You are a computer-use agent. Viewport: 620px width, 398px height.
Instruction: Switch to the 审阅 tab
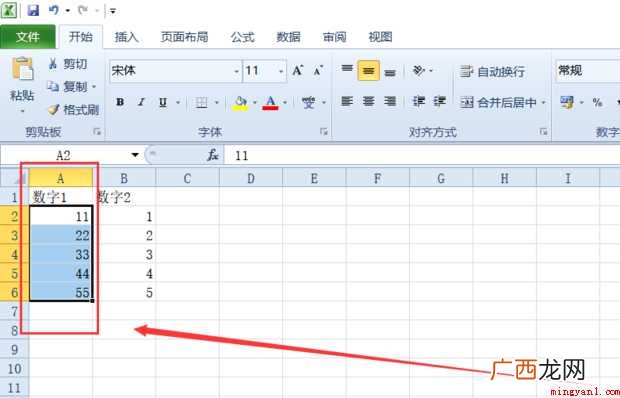click(x=335, y=37)
